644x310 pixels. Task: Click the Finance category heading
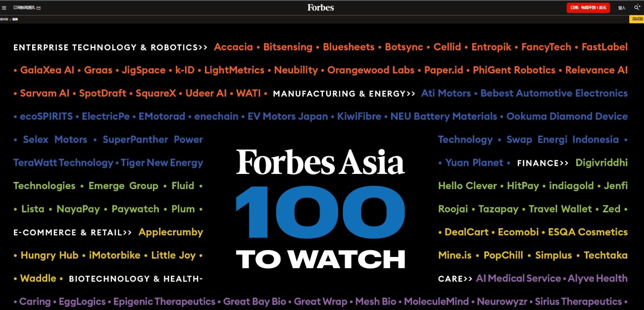[542, 163]
